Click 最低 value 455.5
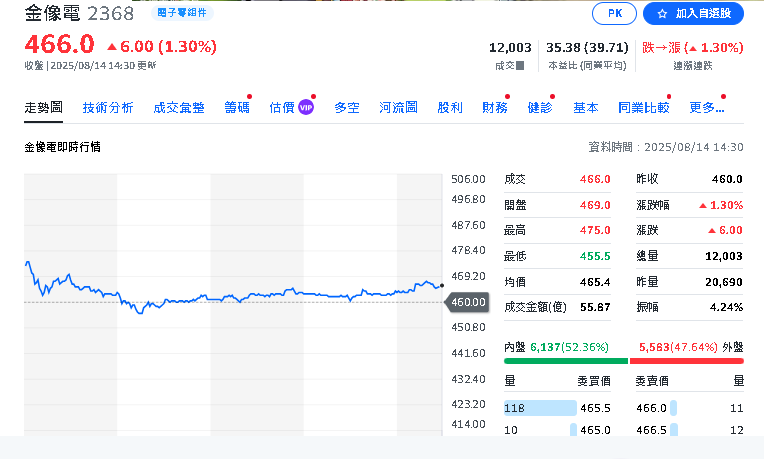This screenshot has height=459, width=764. [x=595, y=256]
